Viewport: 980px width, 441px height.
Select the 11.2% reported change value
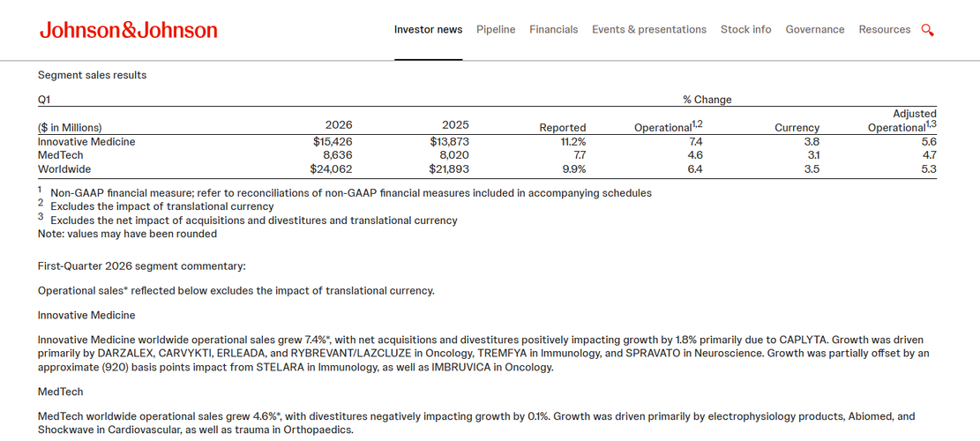click(573, 142)
